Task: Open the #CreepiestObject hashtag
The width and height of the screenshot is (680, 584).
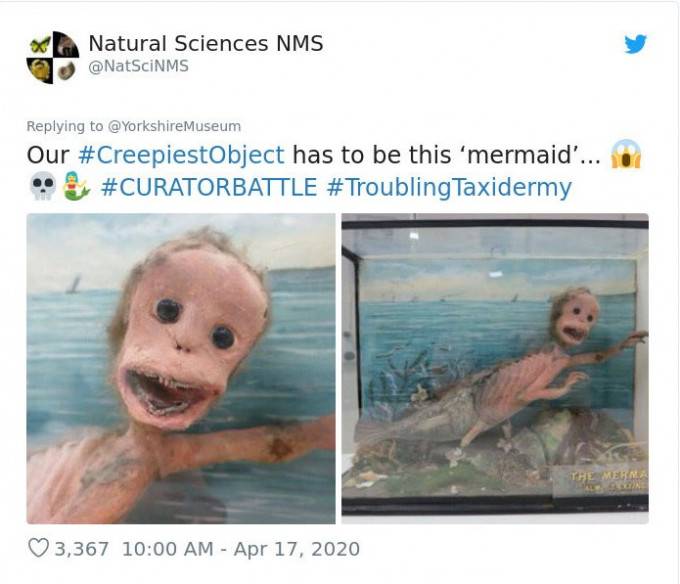Action: pyautogui.click(x=181, y=155)
